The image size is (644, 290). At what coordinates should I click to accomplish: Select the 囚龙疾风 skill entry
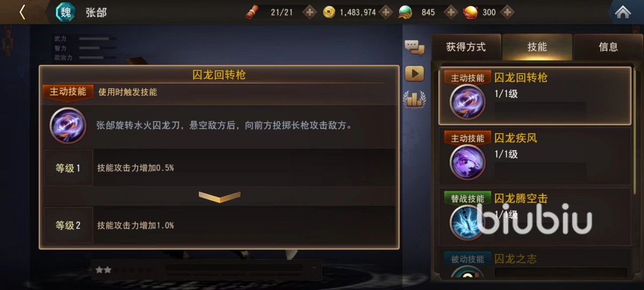(x=535, y=156)
